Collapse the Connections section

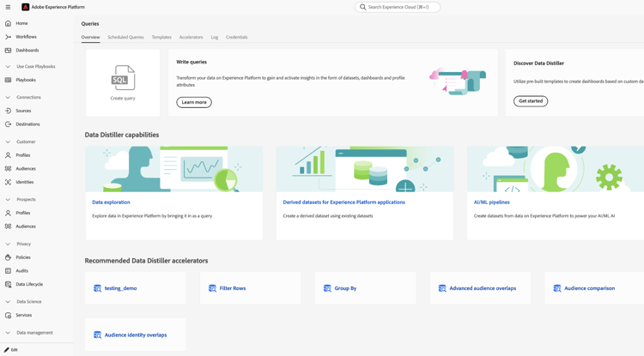8,98
